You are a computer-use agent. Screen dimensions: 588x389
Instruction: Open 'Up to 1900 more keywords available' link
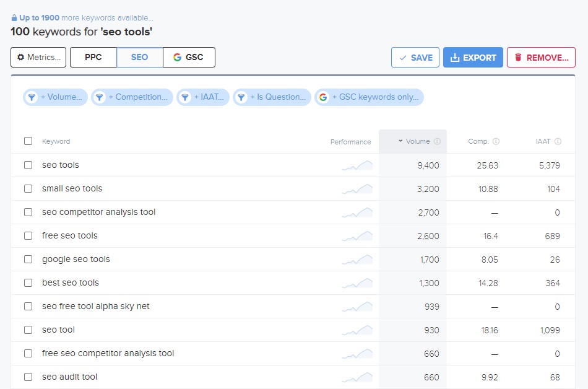82,18
